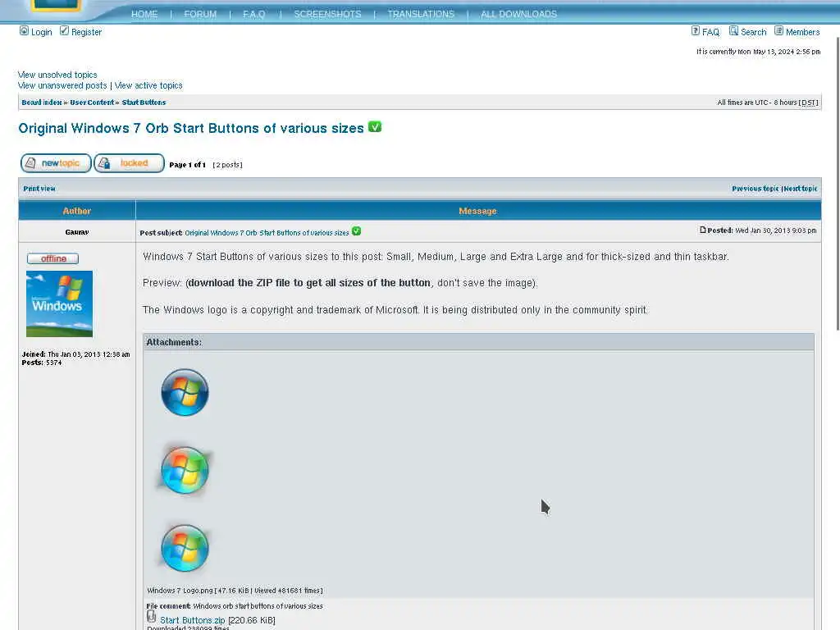The image size is (840, 630).
Task: Click green checkmark next to post subject
Action: tap(356, 231)
